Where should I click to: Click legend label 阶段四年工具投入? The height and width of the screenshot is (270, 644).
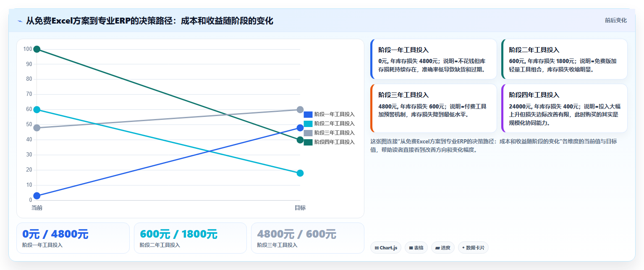[335, 142]
